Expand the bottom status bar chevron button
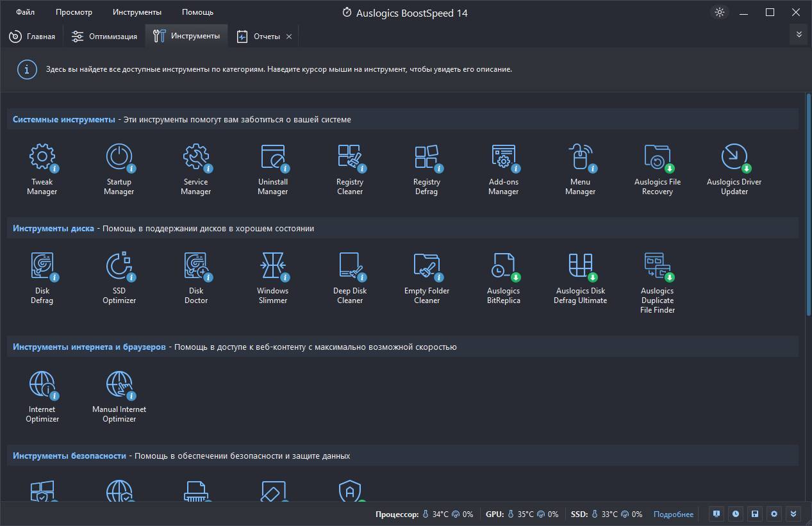 pos(793,514)
